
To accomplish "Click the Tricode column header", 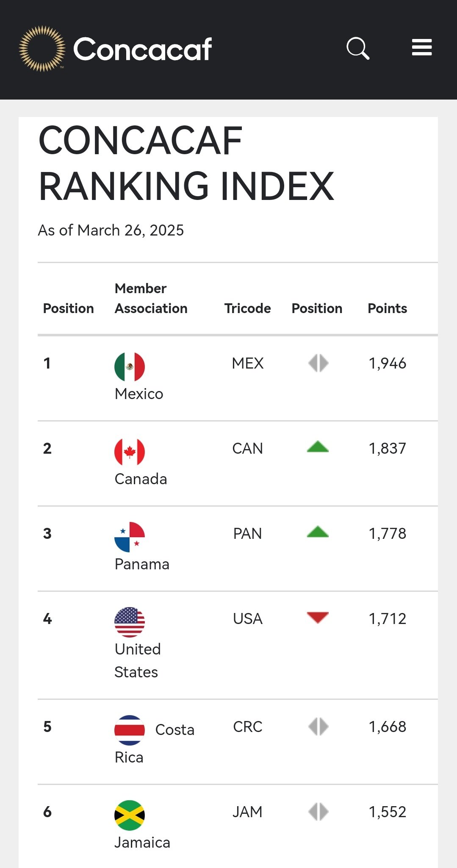I will [x=247, y=308].
